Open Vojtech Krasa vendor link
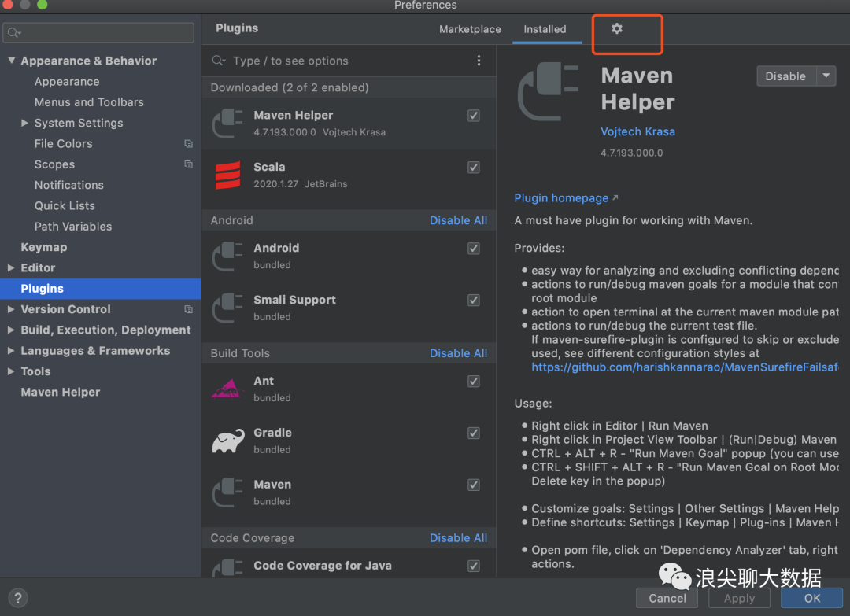The width and height of the screenshot is (850, 616). tap(637, 131)
